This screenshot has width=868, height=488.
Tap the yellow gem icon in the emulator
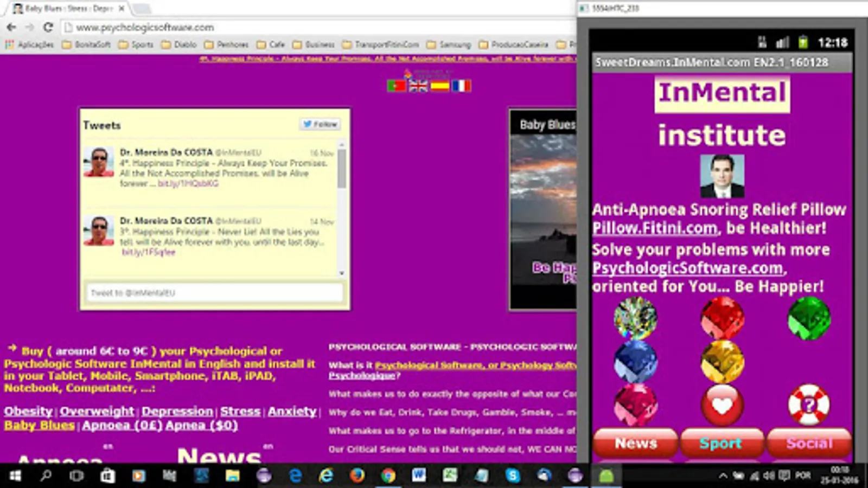pos(722,361)
